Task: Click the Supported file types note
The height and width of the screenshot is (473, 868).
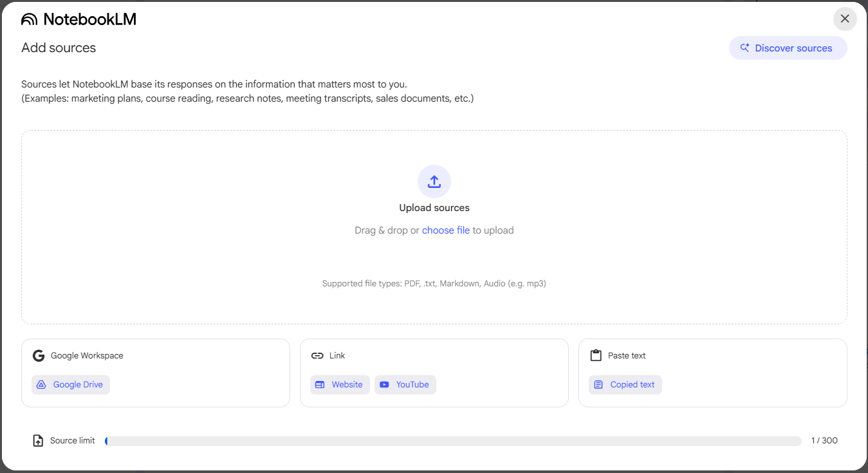Action: 434,284
